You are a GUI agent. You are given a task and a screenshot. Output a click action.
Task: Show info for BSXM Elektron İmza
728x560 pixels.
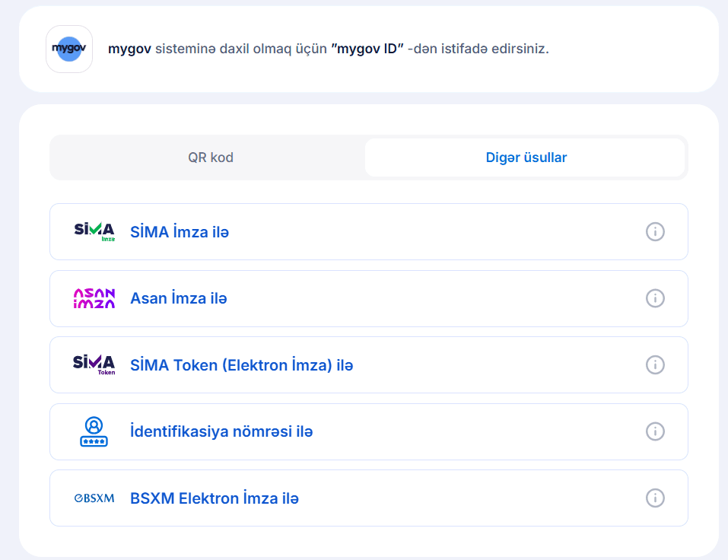[x=655, y=498]
